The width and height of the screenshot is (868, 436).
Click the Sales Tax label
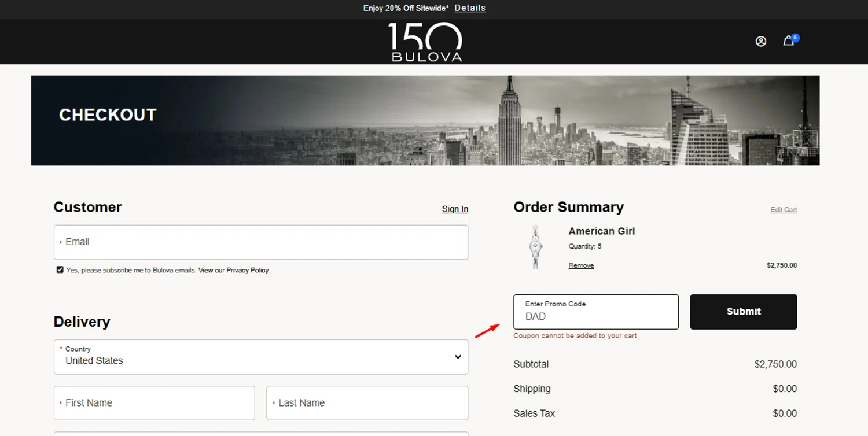coord(534,413)
